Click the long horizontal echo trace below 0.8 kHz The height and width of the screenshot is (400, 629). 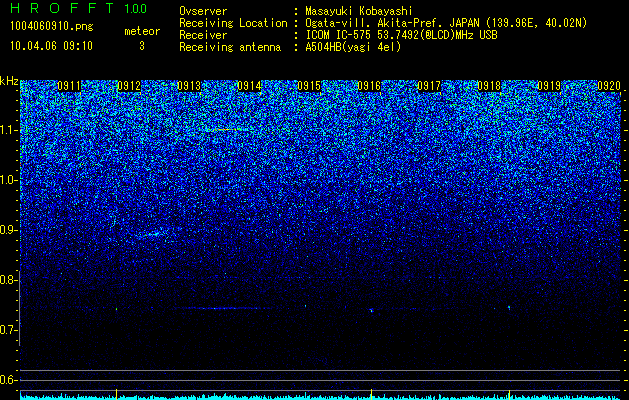click(x=225, y=309)
